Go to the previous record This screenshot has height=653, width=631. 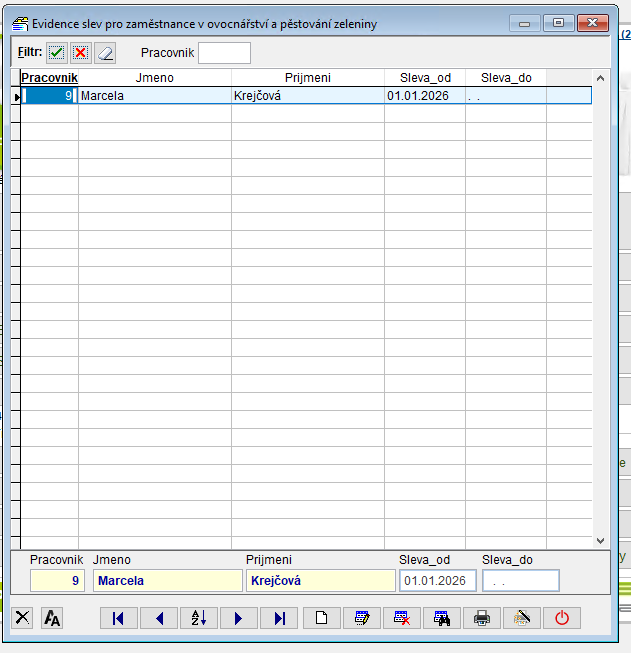[x=159, y=618]
